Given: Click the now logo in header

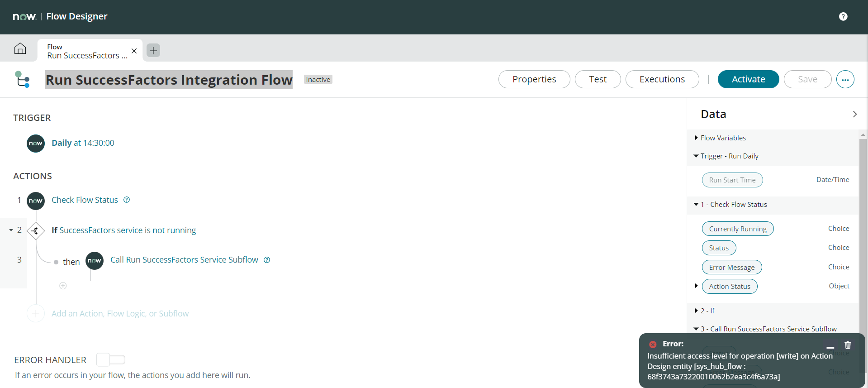Looking at the screenshot, I should 24,17.
